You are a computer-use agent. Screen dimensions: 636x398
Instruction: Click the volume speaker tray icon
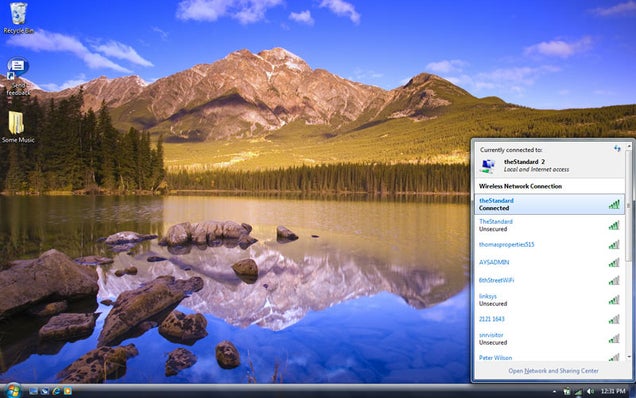pyautogui.click(x=590, y=392)
